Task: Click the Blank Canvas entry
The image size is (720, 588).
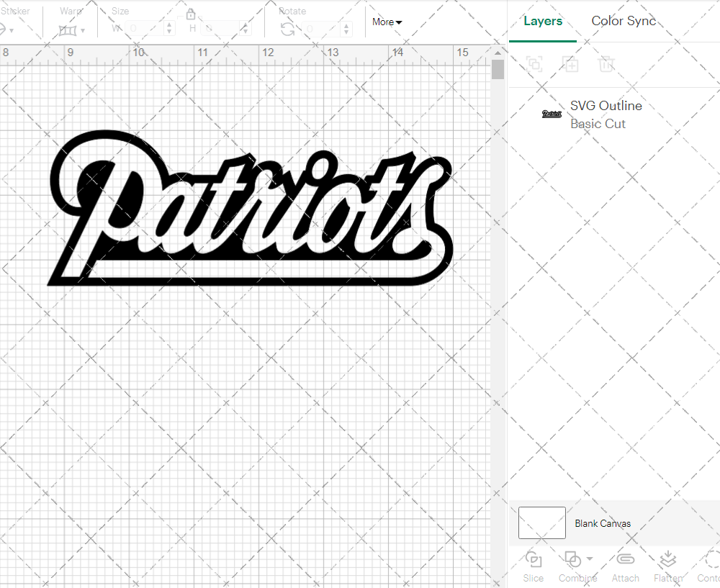Action: point(603,523)
